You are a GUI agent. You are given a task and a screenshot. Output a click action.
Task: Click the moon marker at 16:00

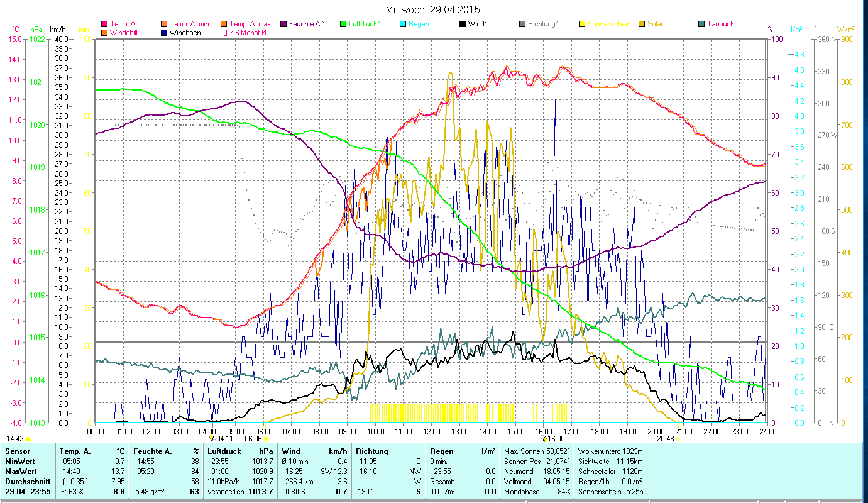pyautogui.click(x=545, y=438)
